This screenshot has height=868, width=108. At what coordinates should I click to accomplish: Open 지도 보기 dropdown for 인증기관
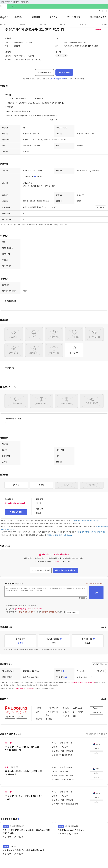point(100,671)
